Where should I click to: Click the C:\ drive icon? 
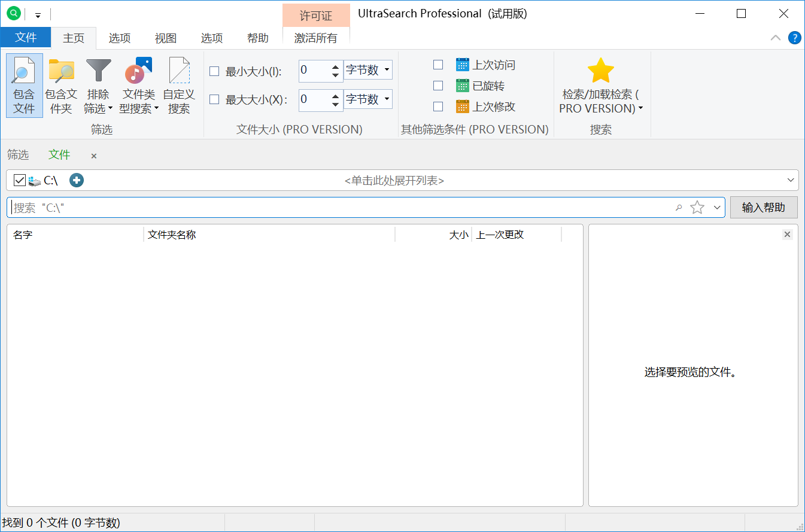coord(35,181)
